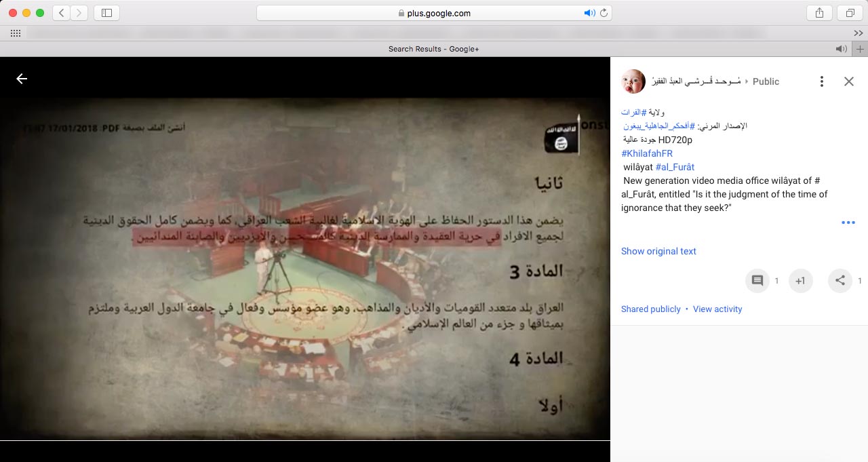Expand the post text with the blue ellipsis
The image size is (868, 462).
[848, 223]
